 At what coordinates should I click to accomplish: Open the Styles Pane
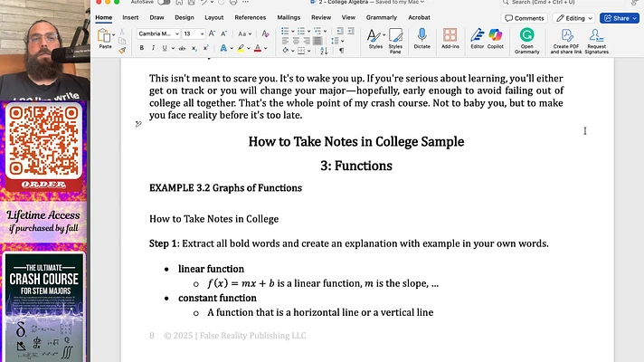point(394,36)
